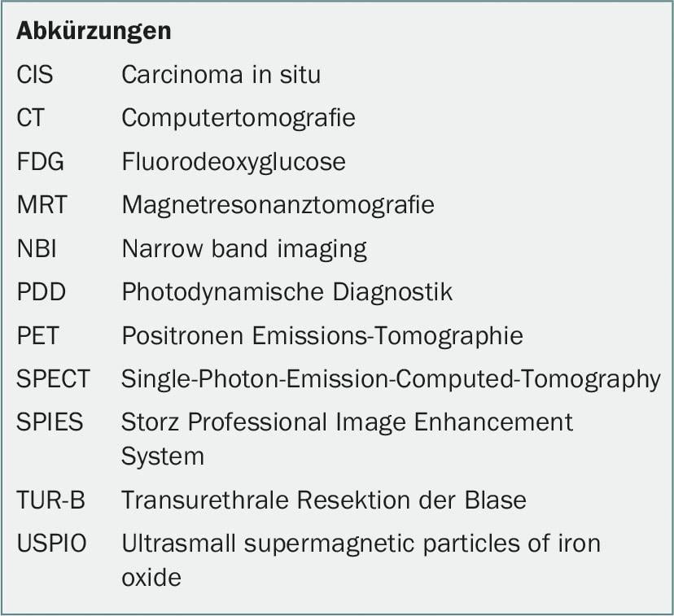The image size is (674, 616).
Task: Click the "Carcinoma in situ" definition
Action: point(221,75)
